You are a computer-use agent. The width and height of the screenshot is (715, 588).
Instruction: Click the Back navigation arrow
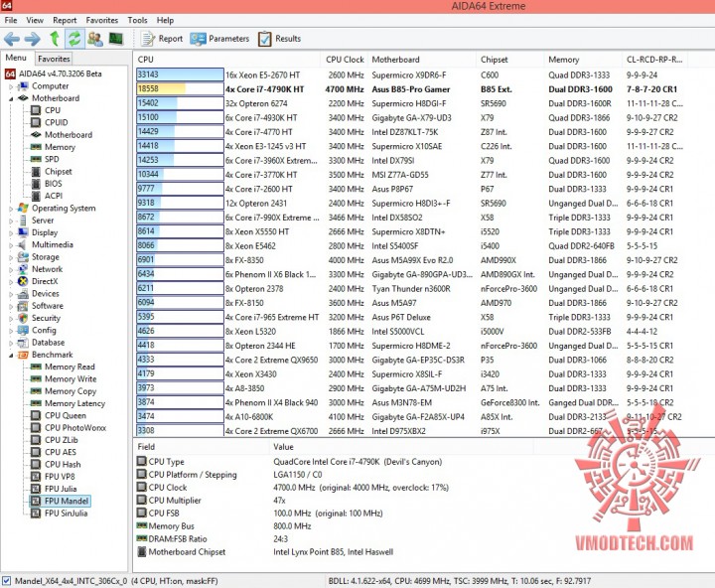(12, 39)
